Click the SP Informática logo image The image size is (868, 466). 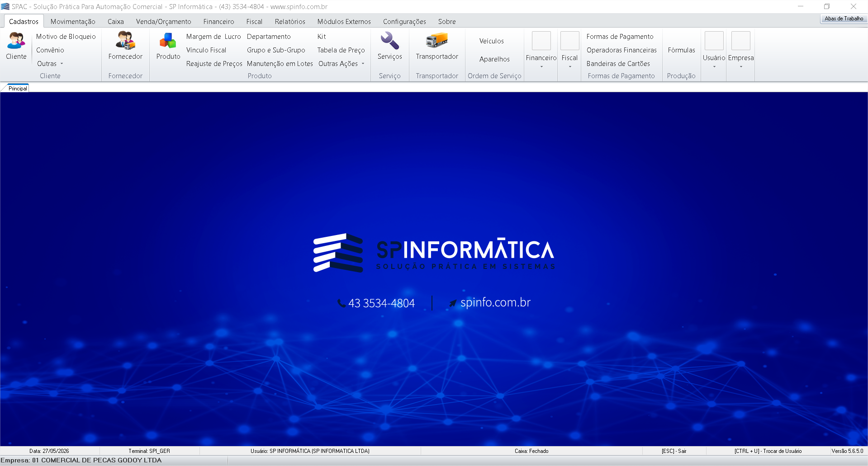click(x=434, y=253)
